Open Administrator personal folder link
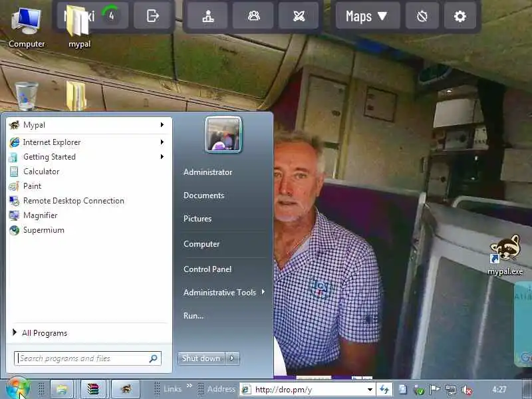Screen dimensions: 532x399 (207, 172)
